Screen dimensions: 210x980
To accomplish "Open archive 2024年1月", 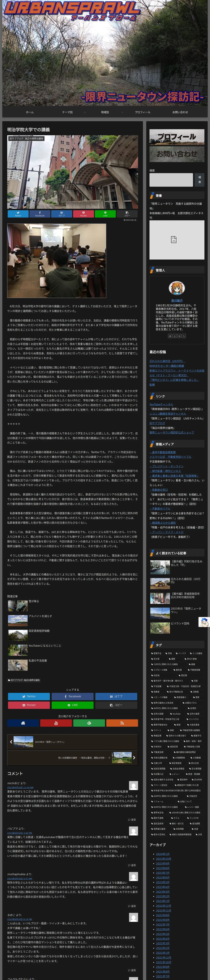I will tap(163, 854).
